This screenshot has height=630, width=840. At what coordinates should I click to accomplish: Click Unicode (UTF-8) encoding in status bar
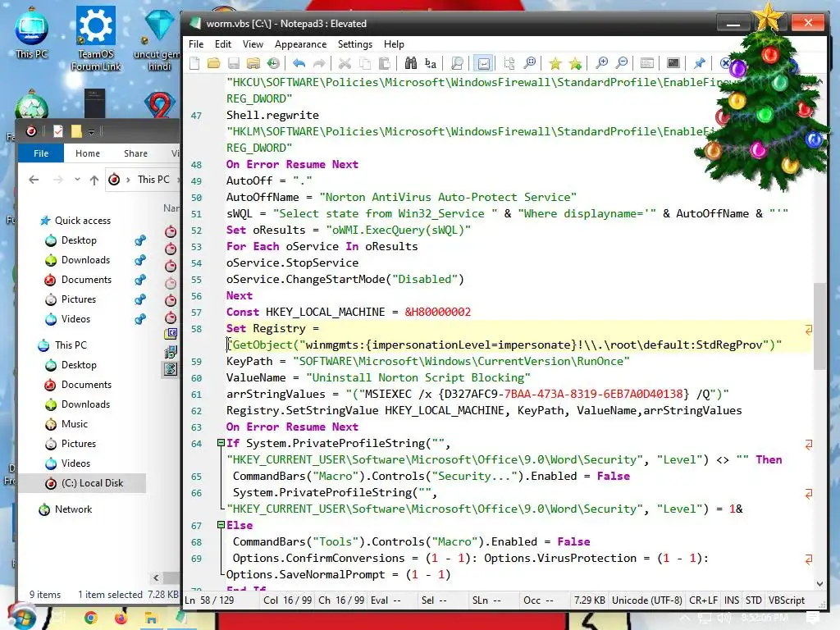647,600
